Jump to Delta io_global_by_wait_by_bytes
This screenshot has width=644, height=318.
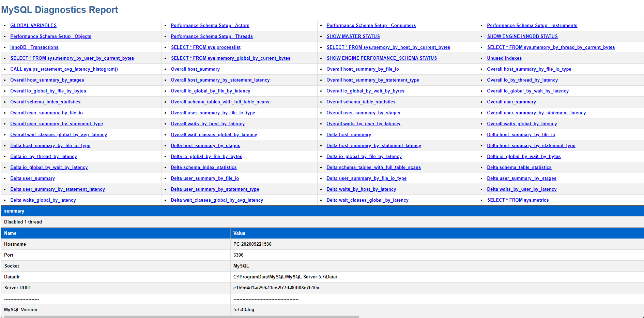pyautogui.click(x=524, y=157)
